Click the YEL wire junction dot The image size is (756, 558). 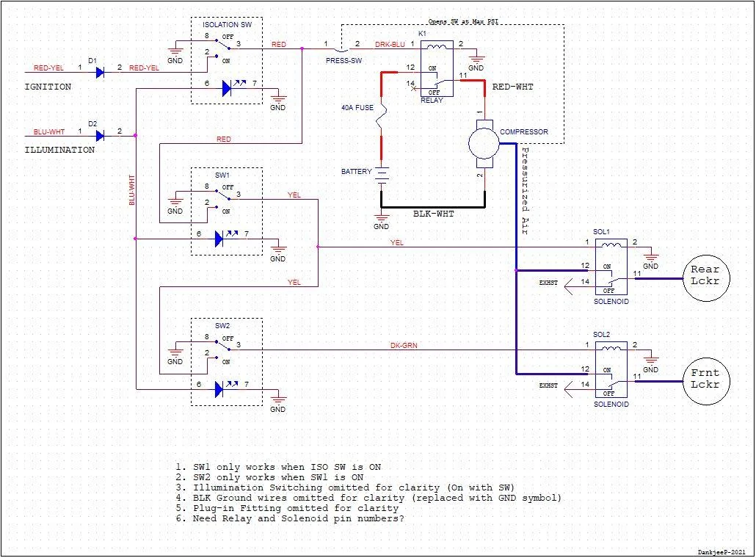(x=318, y=247)
